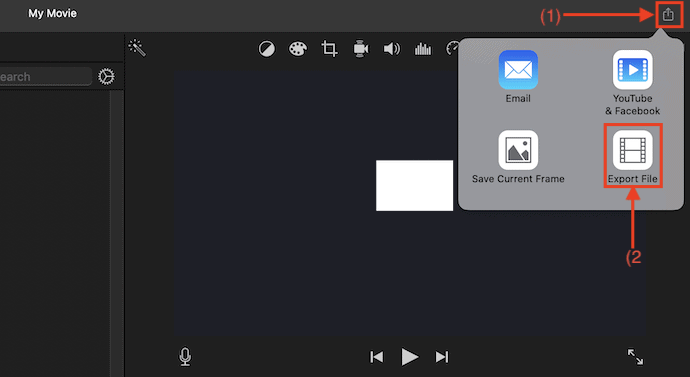Apply the magic wand auto-enhance
This screenshot has width=690, height=377.
137,48
